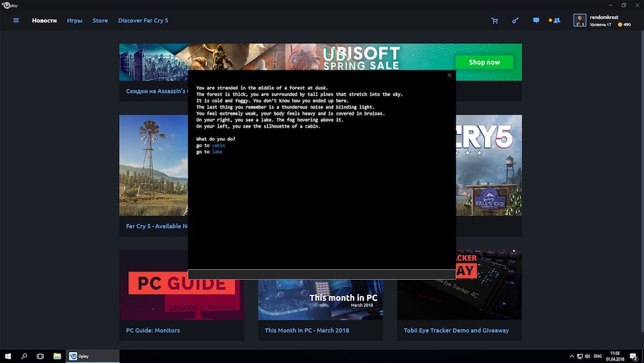Open the network tray icon
This screenshot has height=363, width=644.
(x=580, y=357)
